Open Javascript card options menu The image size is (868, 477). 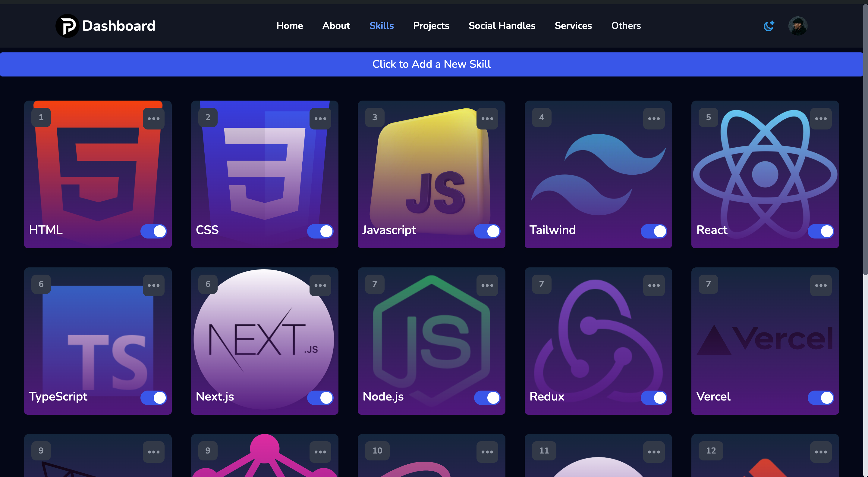coord(487,118)
